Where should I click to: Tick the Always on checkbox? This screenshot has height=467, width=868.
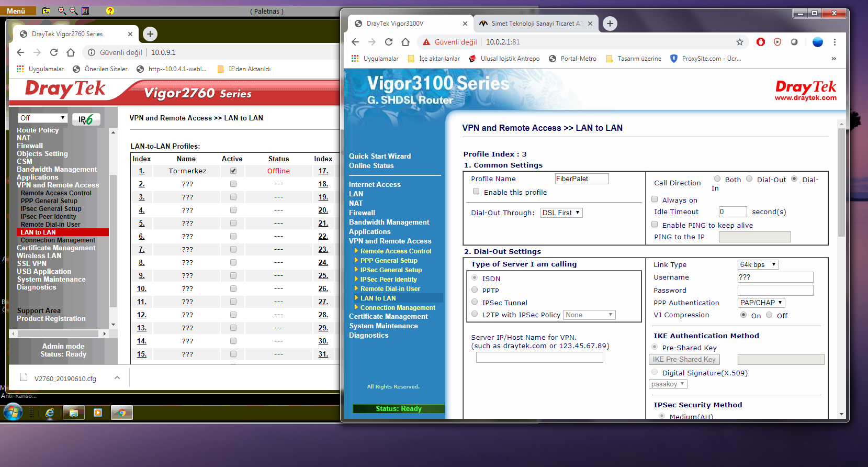click(655, 199)
